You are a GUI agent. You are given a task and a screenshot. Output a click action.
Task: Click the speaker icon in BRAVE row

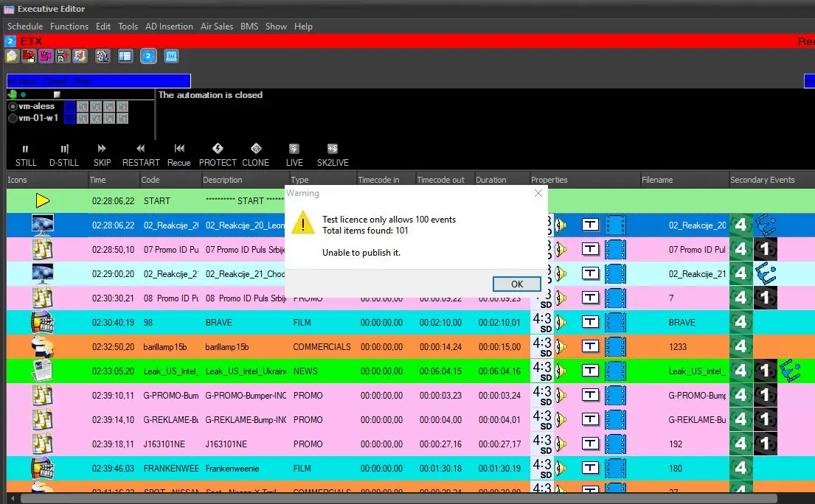coord(561,322)
